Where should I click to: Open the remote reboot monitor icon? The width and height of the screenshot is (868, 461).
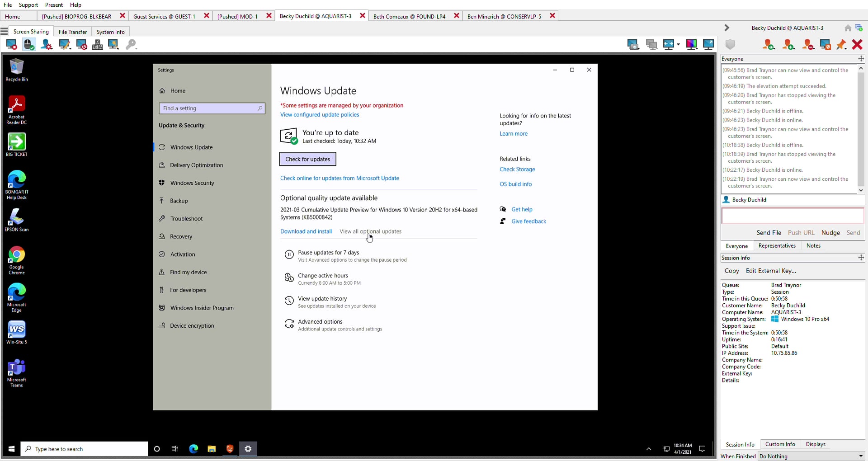(x=82, y=44)
